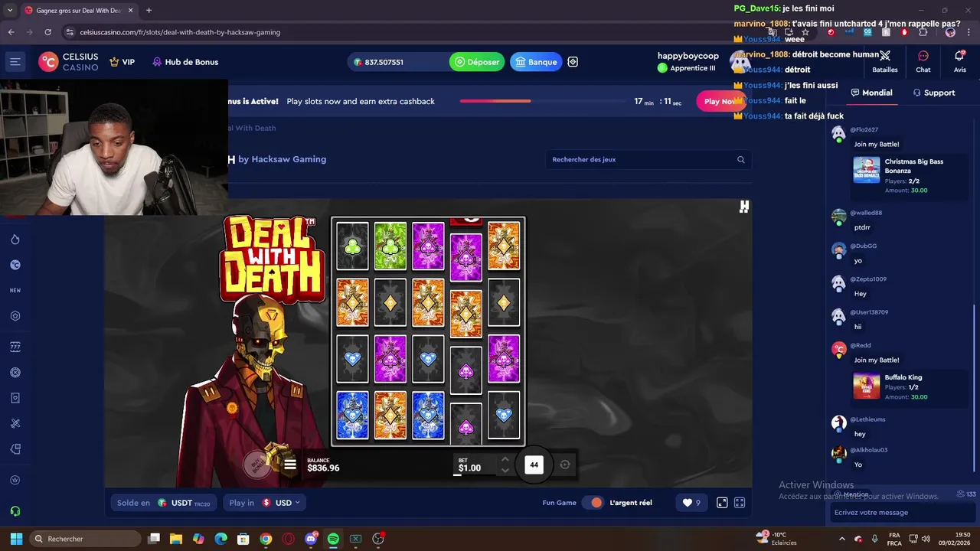Viewport: 980px width, 551px height.
Task: Open Spotify from the taskbar
Action: 333,539
